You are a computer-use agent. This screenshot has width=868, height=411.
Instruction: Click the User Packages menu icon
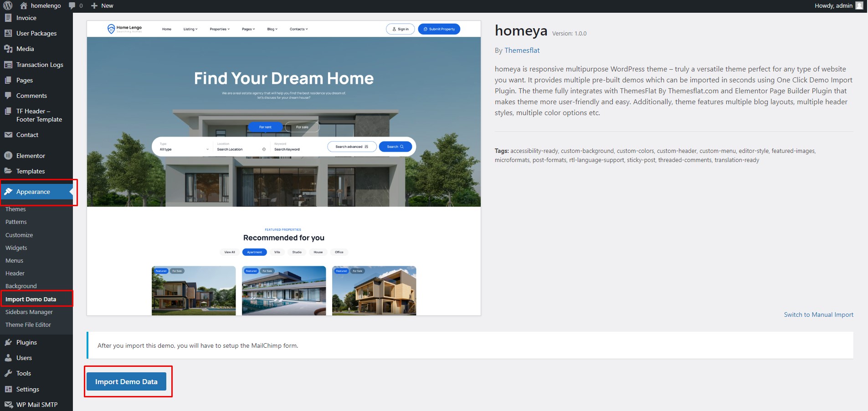(x=8, y=33)
